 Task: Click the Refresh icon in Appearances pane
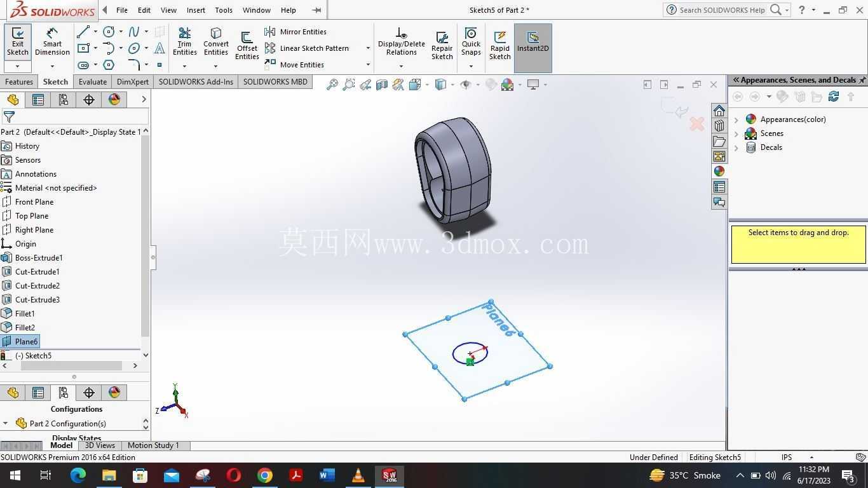point(834,97)
